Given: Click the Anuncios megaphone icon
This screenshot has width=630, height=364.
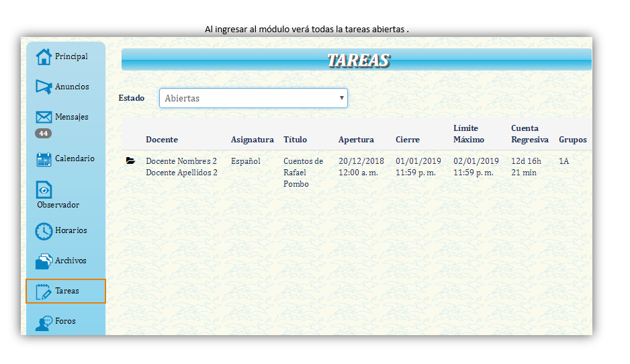Looking at the screenshot, I should pyautogui.click(x=44, y=87).
